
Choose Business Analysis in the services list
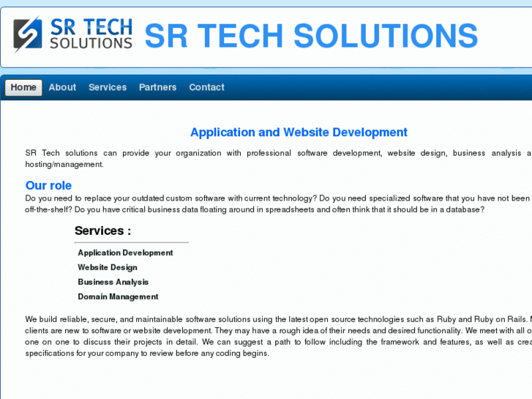pyautogui.click(x=113, y=282)
